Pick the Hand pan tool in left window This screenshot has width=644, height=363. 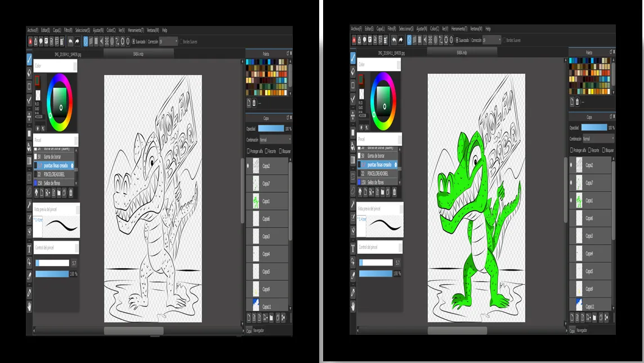pyautogui.click(x=30, y=306)
